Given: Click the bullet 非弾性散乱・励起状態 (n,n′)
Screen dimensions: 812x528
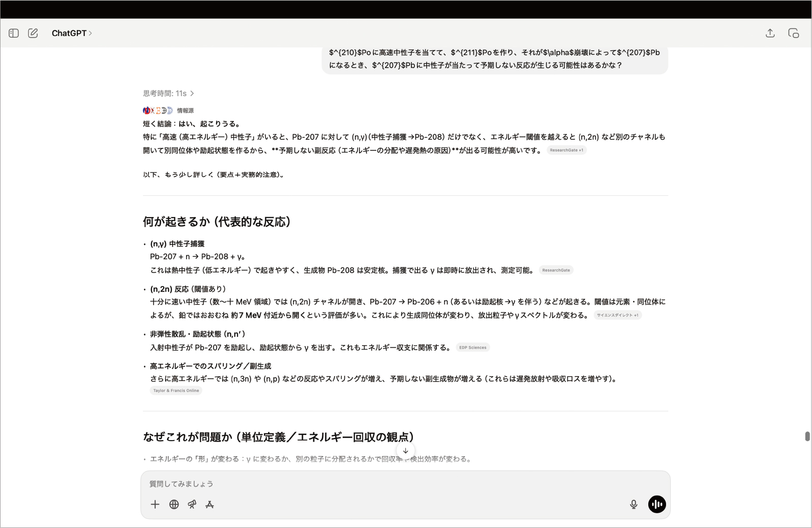Looking at the screenshot, I should pos(198,334).
